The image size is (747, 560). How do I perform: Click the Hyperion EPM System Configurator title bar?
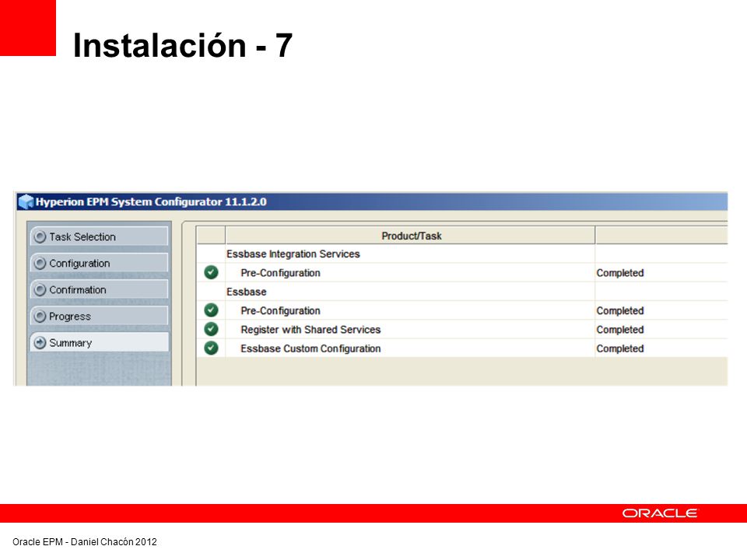[372, 202]
